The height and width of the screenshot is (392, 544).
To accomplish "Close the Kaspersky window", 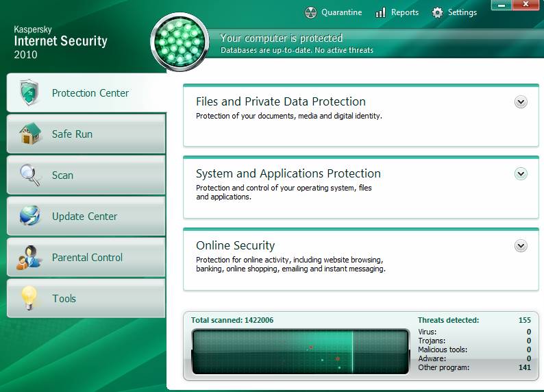I will 526,5.
